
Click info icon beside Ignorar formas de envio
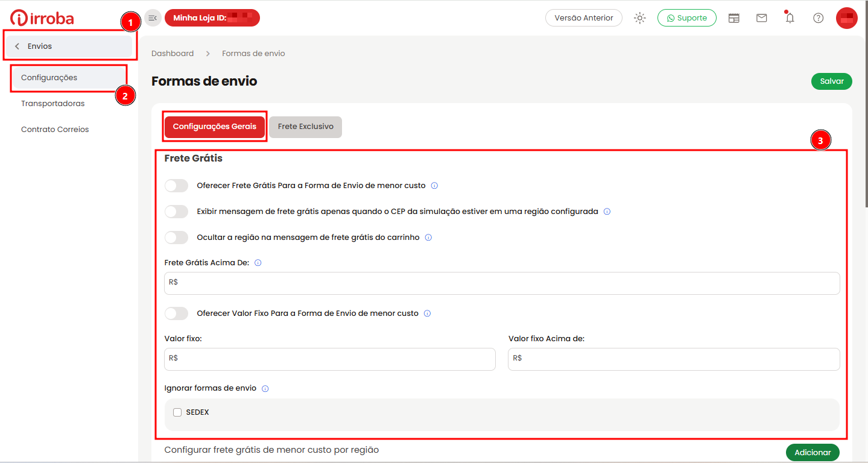click(265, 389)
